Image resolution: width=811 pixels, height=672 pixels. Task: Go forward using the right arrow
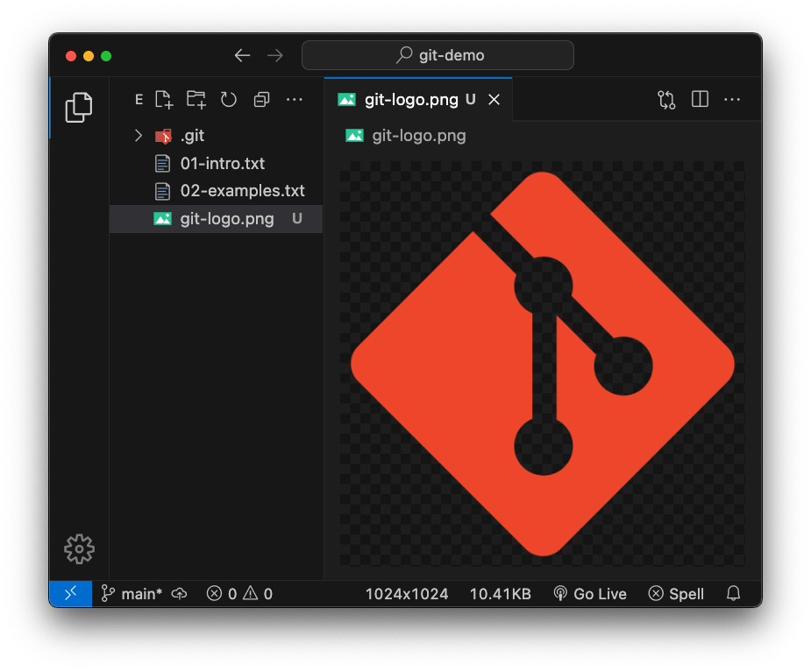(275, 55)
